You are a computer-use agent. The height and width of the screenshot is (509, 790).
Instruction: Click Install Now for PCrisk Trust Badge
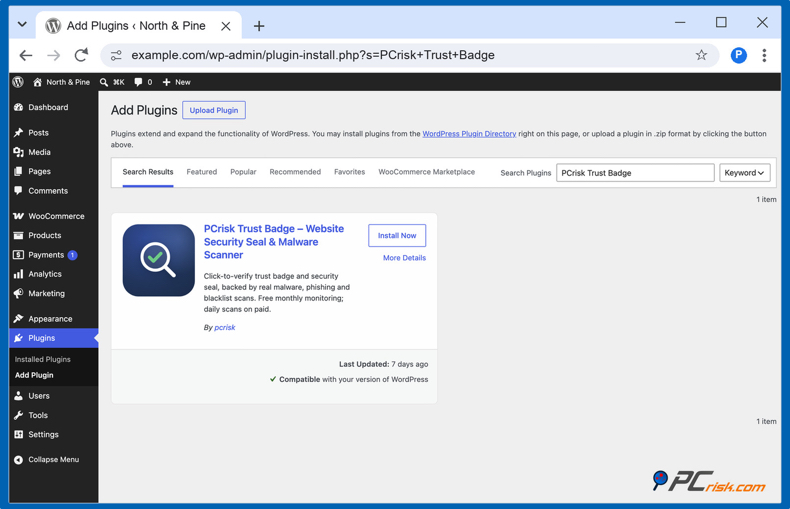[x=397, y=235]
